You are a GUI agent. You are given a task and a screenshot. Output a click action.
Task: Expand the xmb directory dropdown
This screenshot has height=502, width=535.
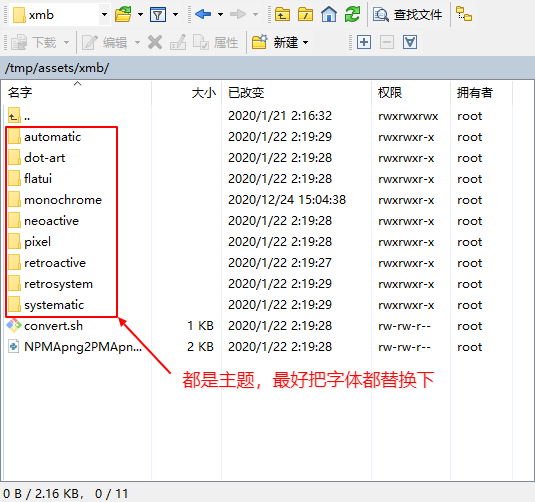point(104,15)
